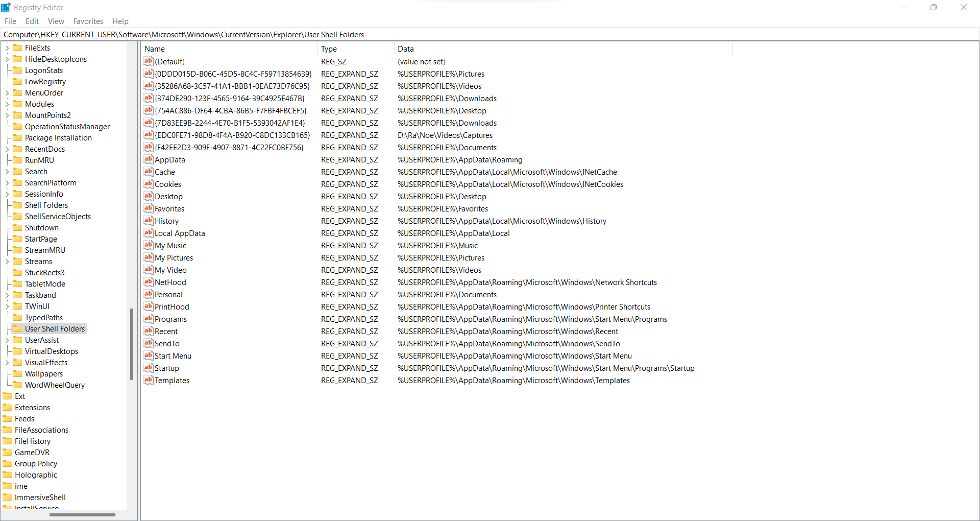Select the TypedPaths key label

[x=44, y=317]
